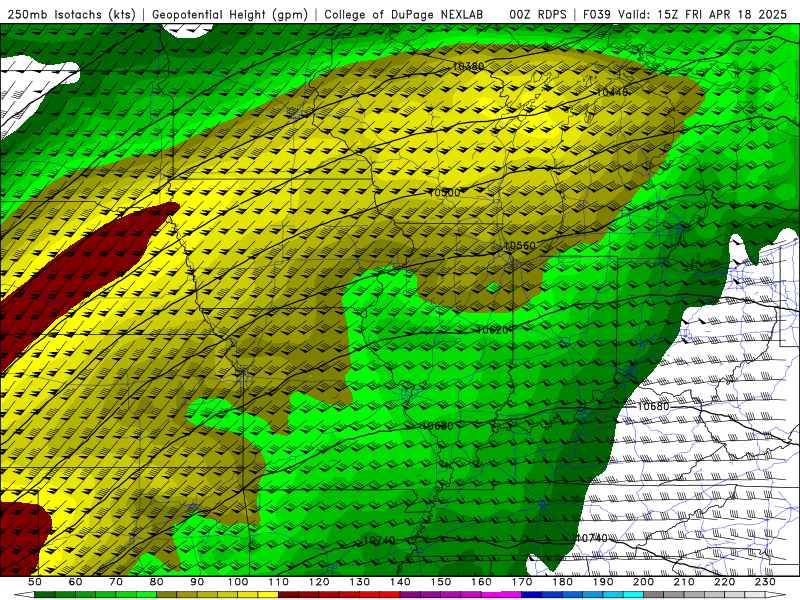
Task: Click the cyan swatch on color bar
Action: click(633, 595)
